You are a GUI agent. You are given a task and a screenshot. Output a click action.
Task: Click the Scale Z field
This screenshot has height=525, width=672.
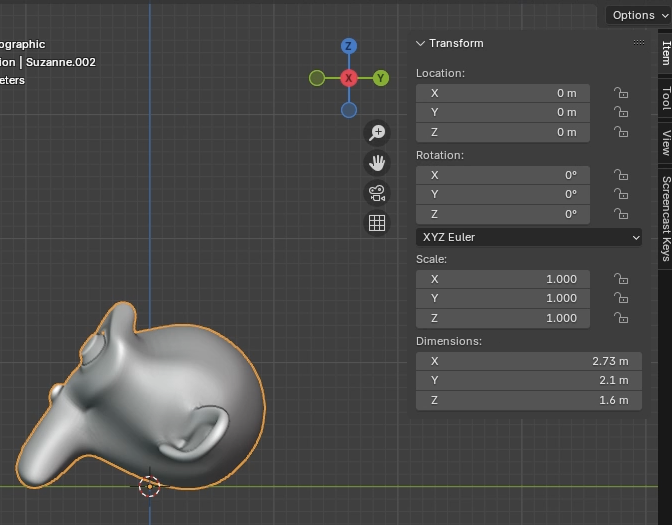point(503,318)
